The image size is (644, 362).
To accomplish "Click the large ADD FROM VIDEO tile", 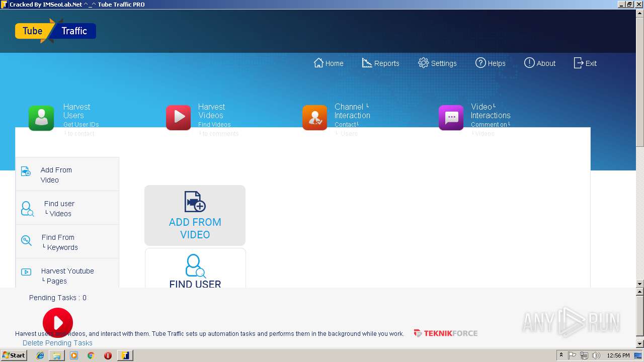I will [x=195, y=215].
